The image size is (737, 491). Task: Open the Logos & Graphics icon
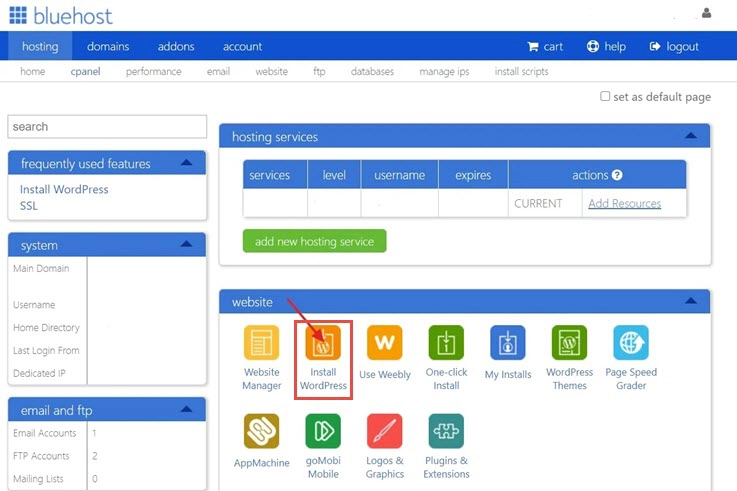coord(384,431)
